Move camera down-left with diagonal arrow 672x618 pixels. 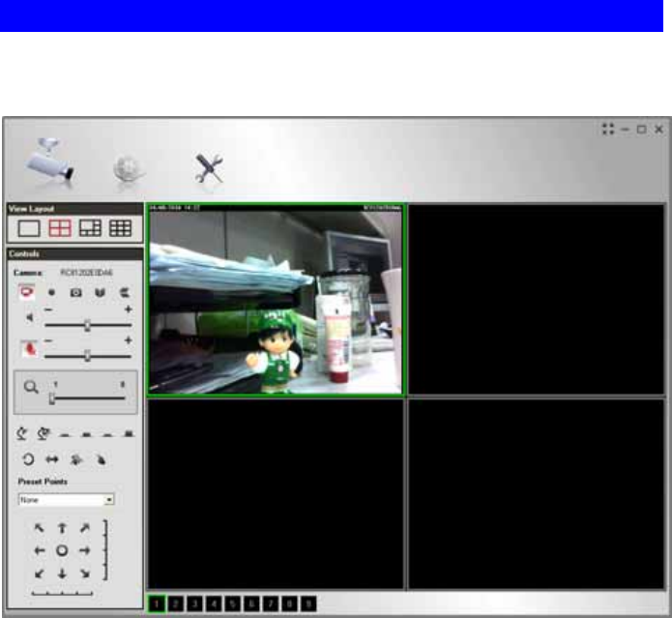(39, 574)
